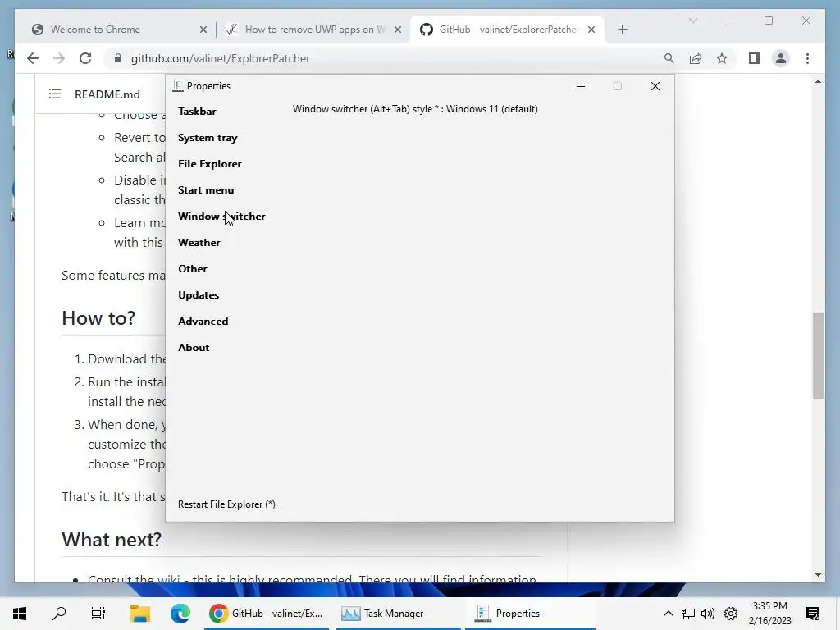Open the About section
Screen dimensions: 840x630
(194, 348)
